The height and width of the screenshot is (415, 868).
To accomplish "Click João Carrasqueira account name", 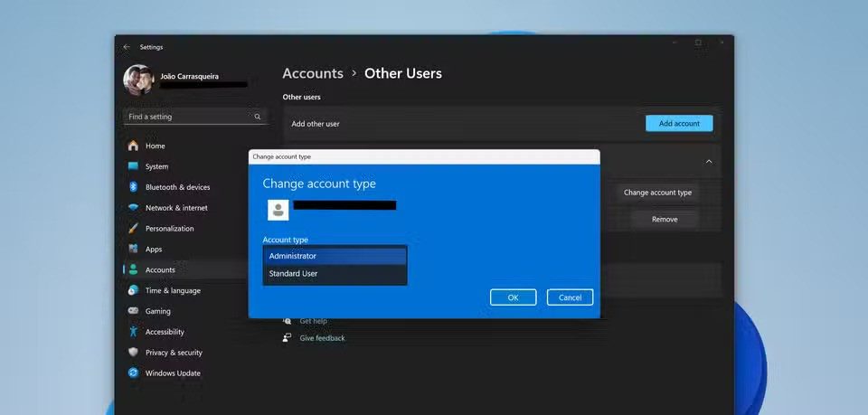I will click(x=189, y=76).
